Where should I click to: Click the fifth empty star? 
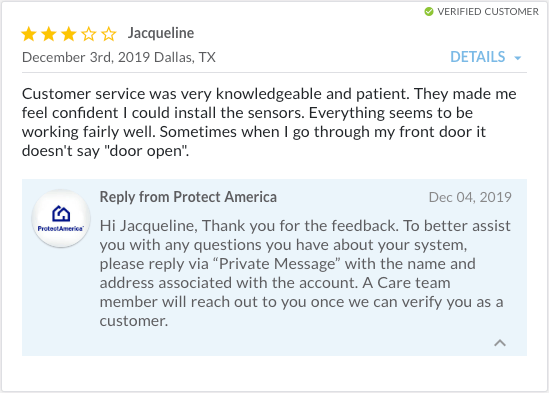pos(109,34)
